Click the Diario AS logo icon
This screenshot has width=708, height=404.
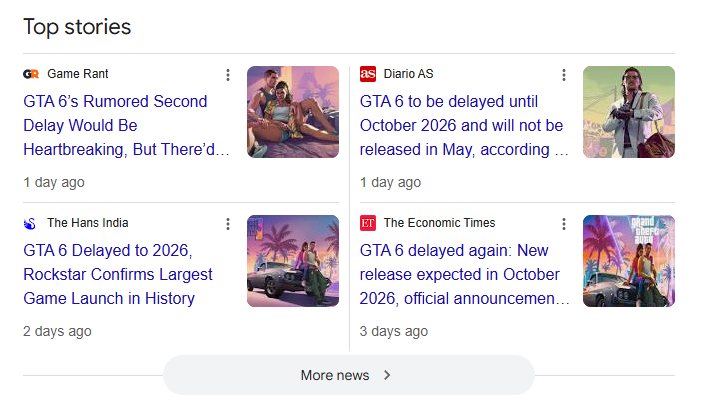pos(368,74)
